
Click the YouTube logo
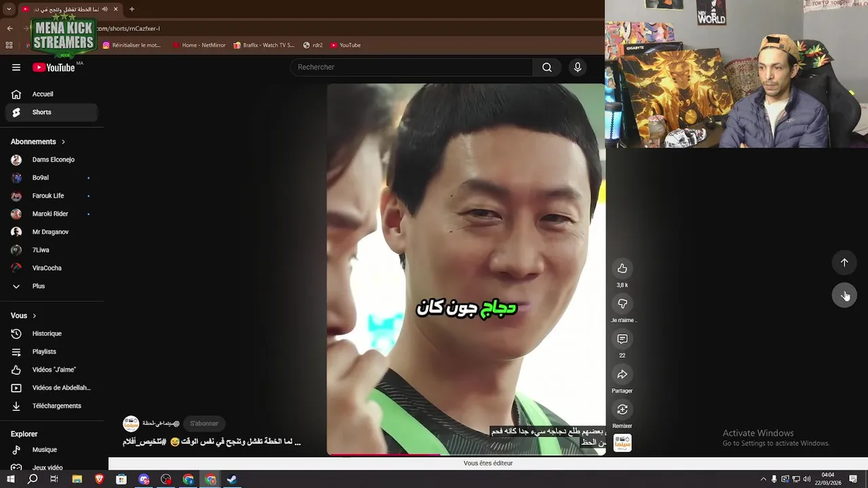pos(54,67)
